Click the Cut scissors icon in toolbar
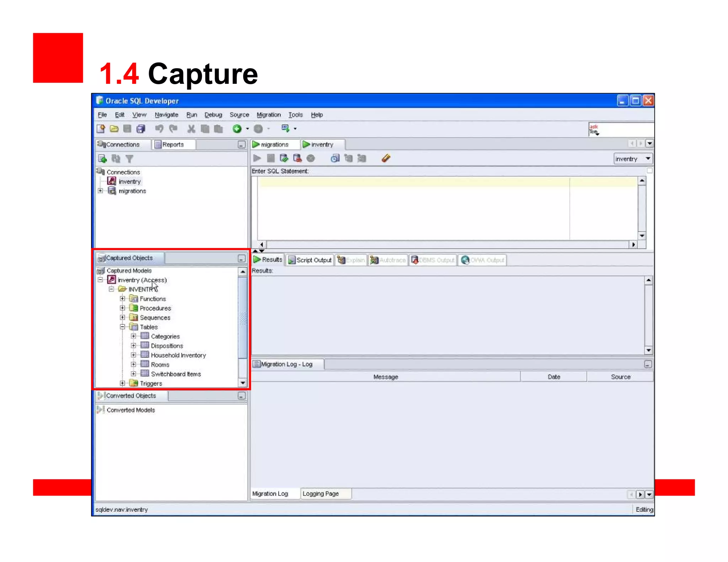Viewport: 728px width, 562px height. point(191,129)
